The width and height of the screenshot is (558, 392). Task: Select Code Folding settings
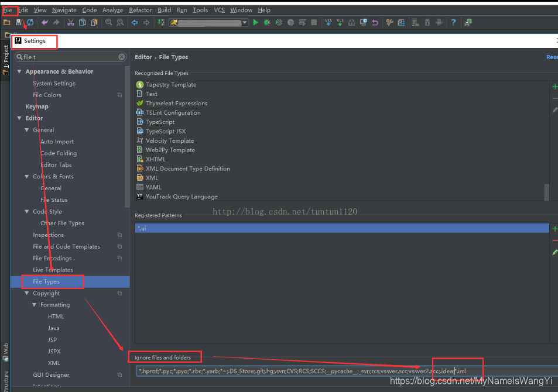pyautogui.click(x=59, y=153)
